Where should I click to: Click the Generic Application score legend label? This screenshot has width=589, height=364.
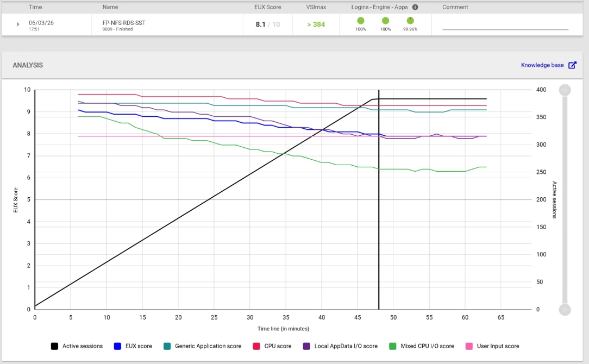click(208, 346)
